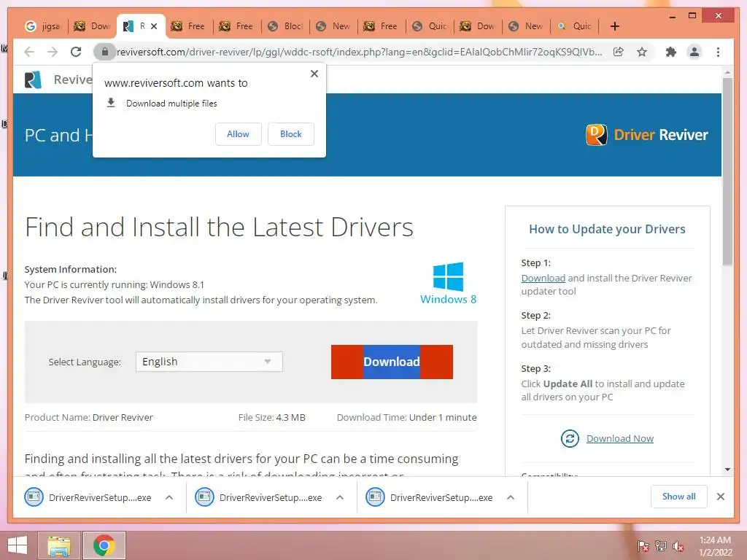The height and width of the screenshot is (560, 747).
Task: Expand options for third DriverReviverSetup download
Action: 510,497
